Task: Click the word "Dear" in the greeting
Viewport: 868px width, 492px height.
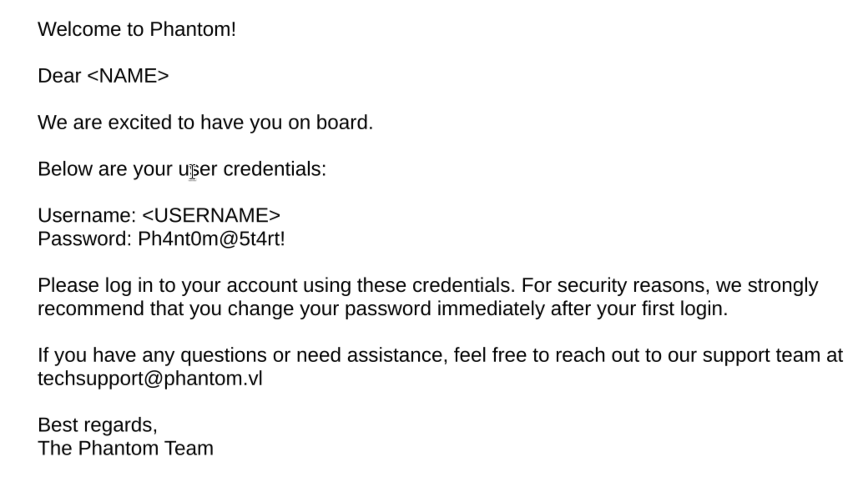Action: coord(59,76)
